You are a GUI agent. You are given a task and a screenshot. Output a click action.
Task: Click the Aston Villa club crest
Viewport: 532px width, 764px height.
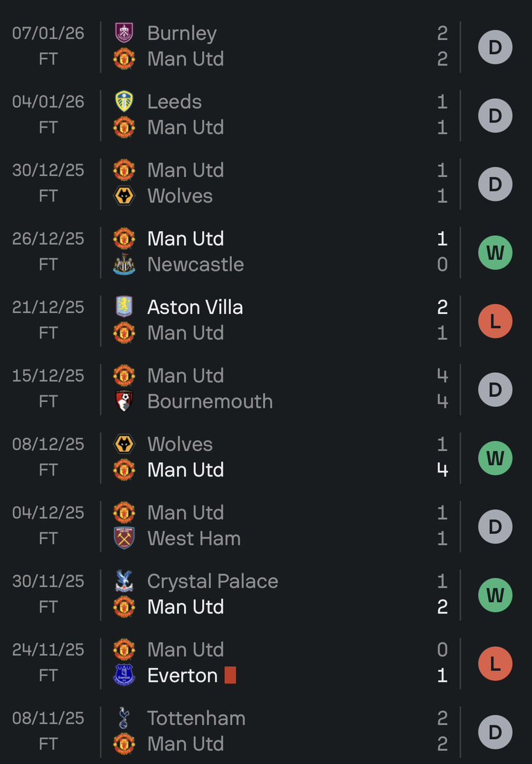[x=124, y=307]
